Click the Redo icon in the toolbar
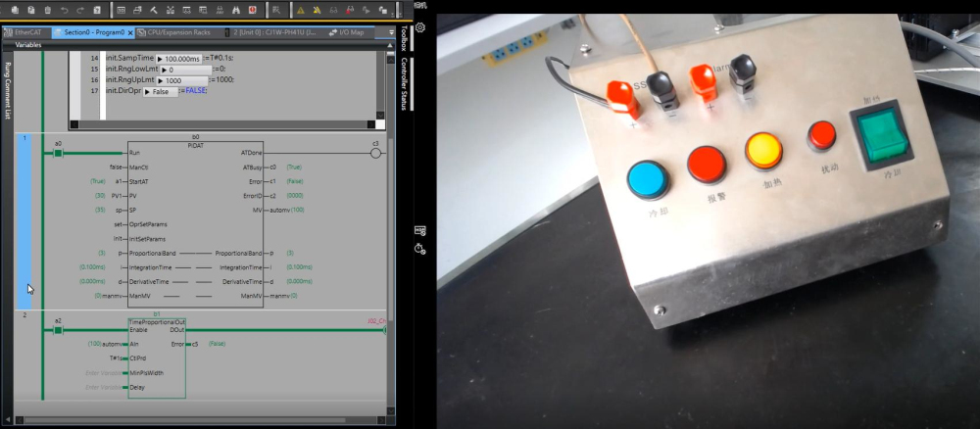Screen dimensions: 980x429 pyautogui.click(x=79, y=10)
